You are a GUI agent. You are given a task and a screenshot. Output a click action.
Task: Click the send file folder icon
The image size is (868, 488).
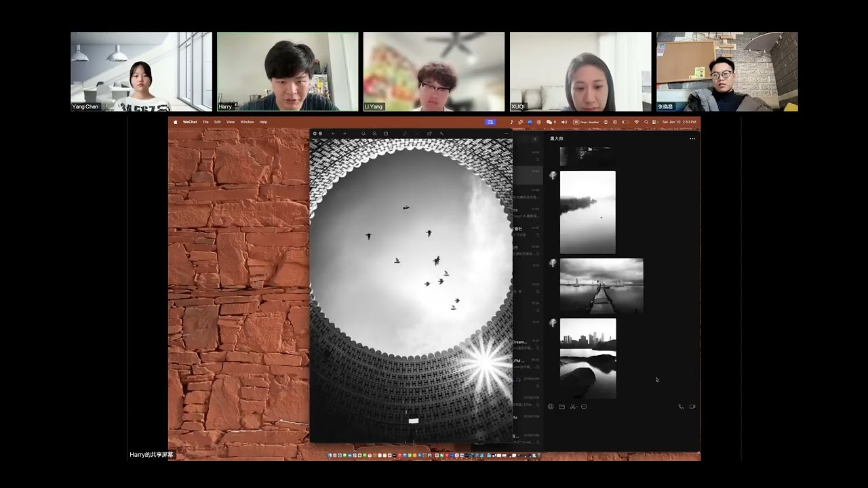pyautogui.click(x=561, y=407)
